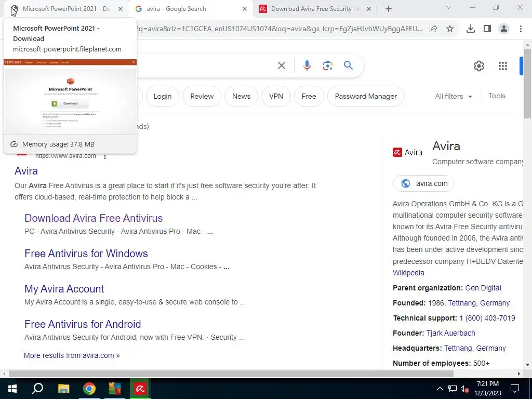
Task: Select the Password Manager filter chip
Action: coord(366,96)
